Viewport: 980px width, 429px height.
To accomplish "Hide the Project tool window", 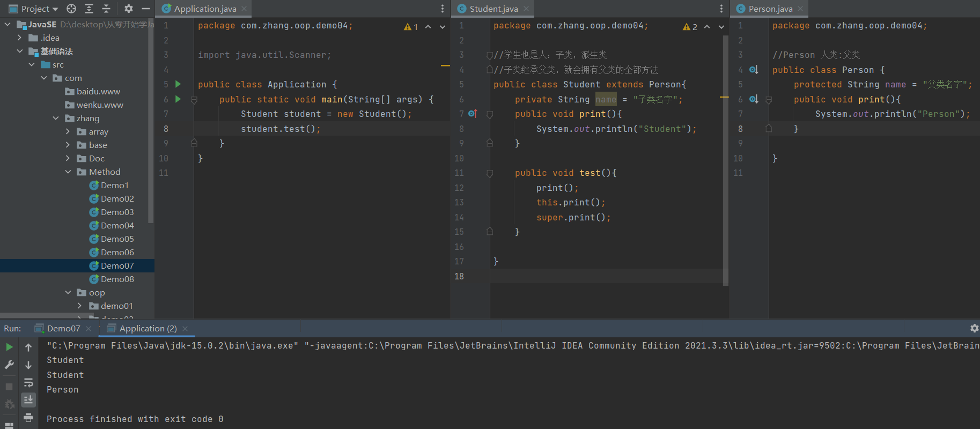I will click(x=145, y=9).
